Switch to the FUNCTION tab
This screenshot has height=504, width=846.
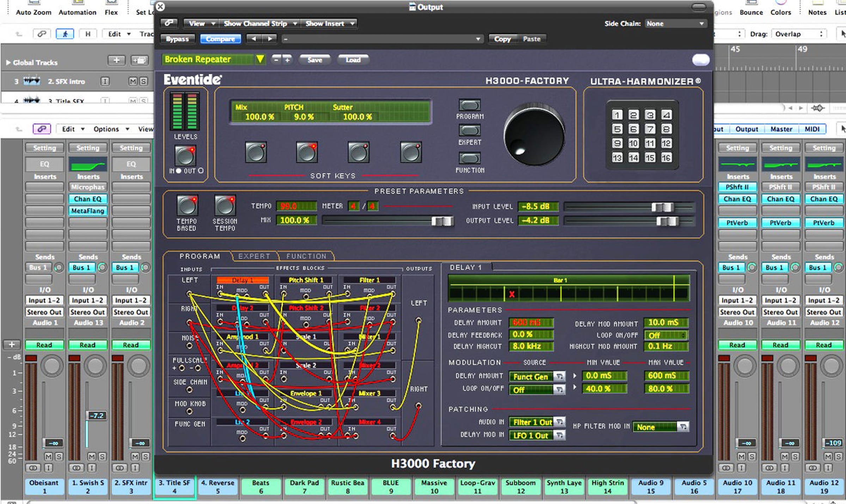pos(306,256)
